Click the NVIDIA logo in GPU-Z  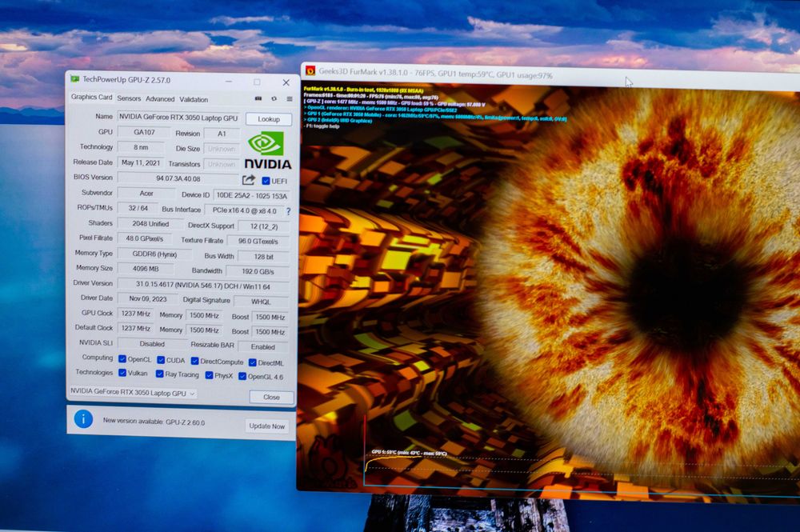(267, 150)
